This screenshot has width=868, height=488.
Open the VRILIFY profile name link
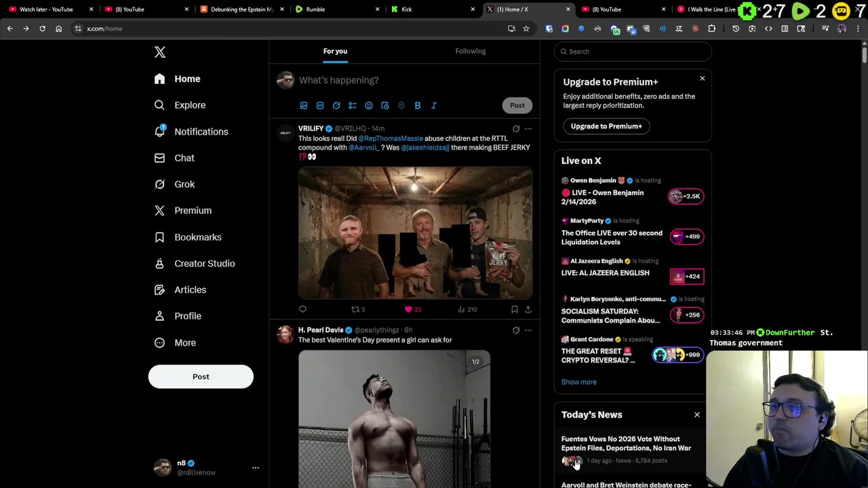coord(311,128)
